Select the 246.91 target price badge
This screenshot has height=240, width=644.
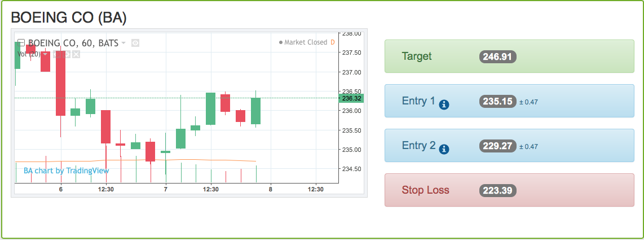[497, 56]
